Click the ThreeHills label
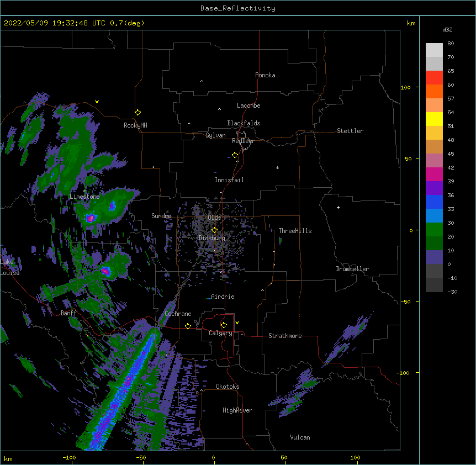476x465 pixels. [x=295, y=231]
